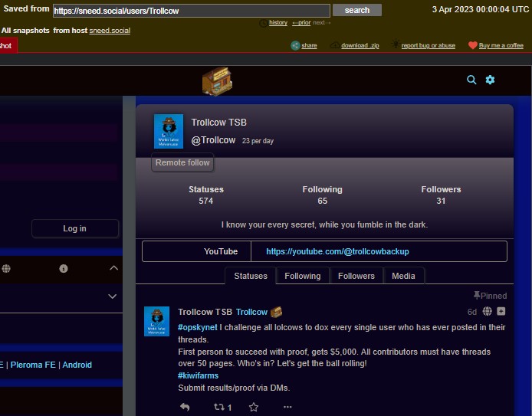Click the Log in button

pyautogui.click(x=75, y=228)
